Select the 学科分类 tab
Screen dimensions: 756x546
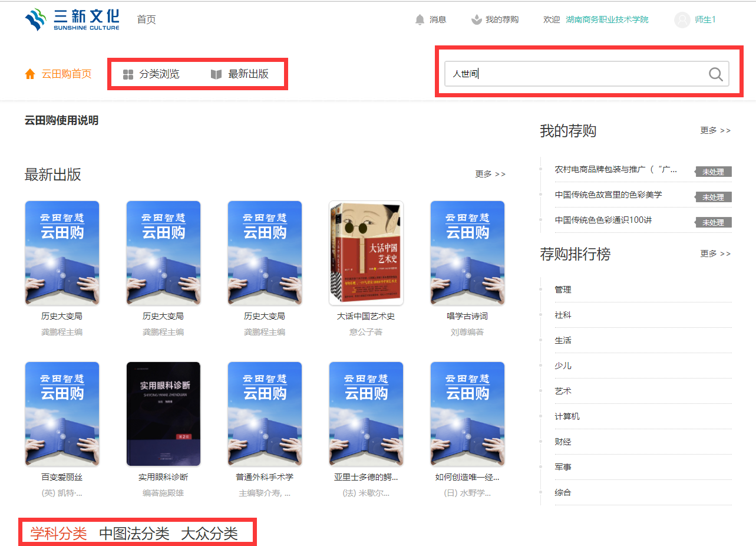(58, 534)
